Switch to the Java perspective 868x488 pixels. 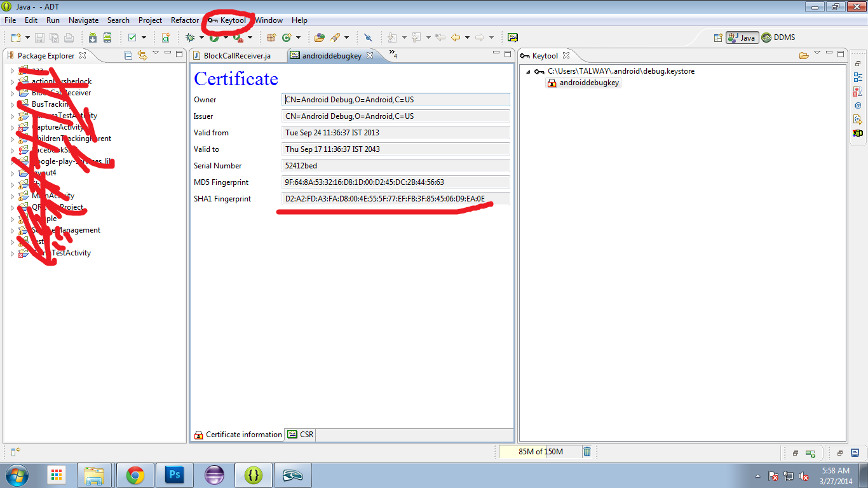743,37
